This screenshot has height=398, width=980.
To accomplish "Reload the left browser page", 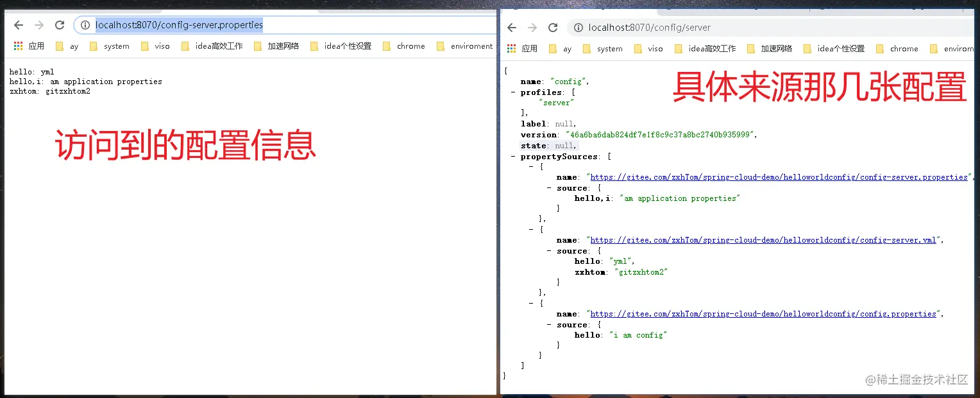I will click(60, 25).
